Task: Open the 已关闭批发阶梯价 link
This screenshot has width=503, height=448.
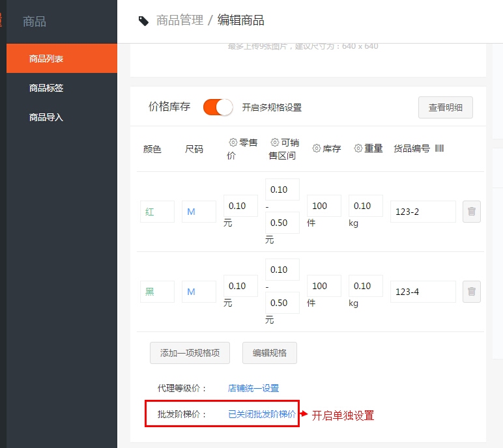Action: 262,414
